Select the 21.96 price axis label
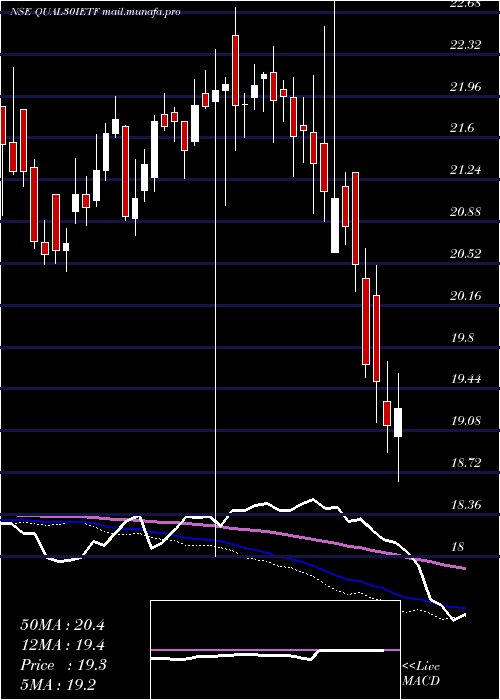Screen dimensions: 500x700 [465, 87]
